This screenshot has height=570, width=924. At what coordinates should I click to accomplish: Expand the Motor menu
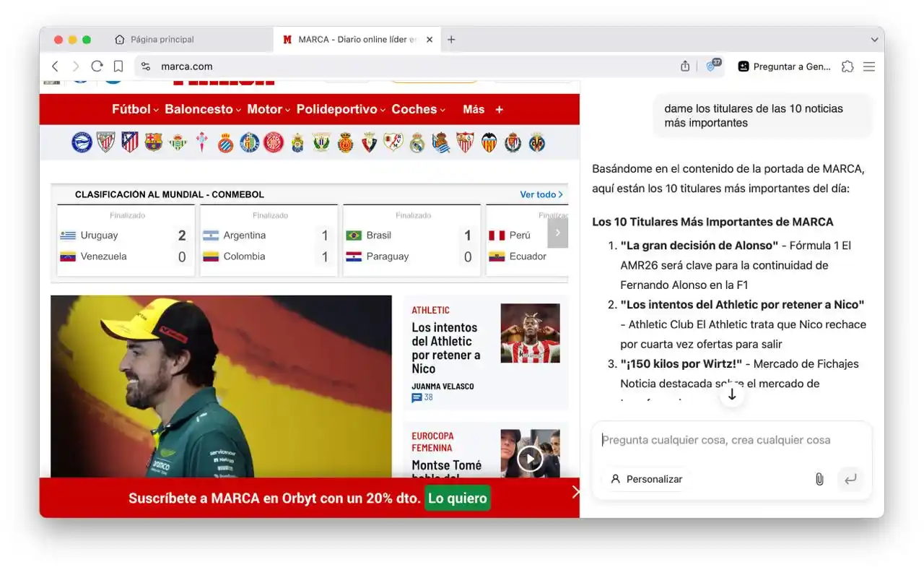[269, 109]
